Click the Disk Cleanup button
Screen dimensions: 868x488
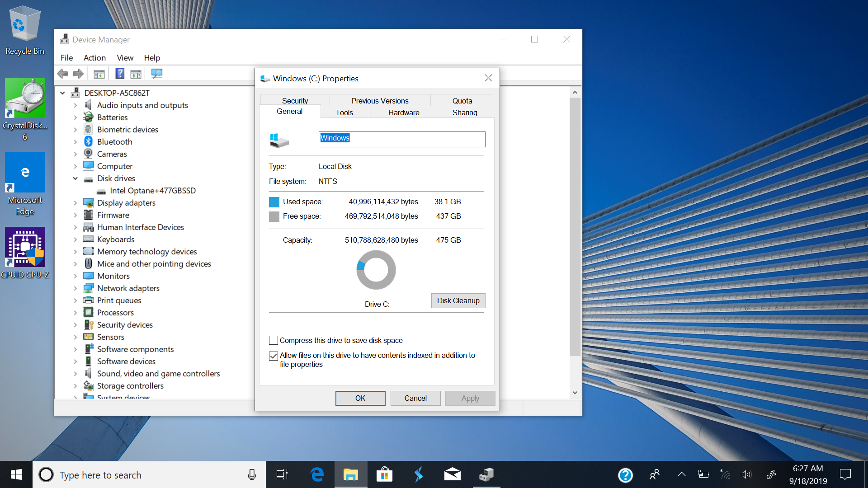pyautogui.click(x=458, y=300)
